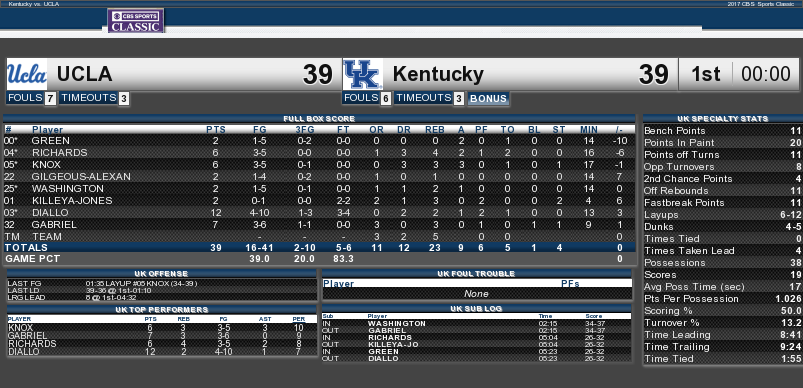Open the FULL BOX SCORE panel header

pyautogui.click(x=320, y=118)
